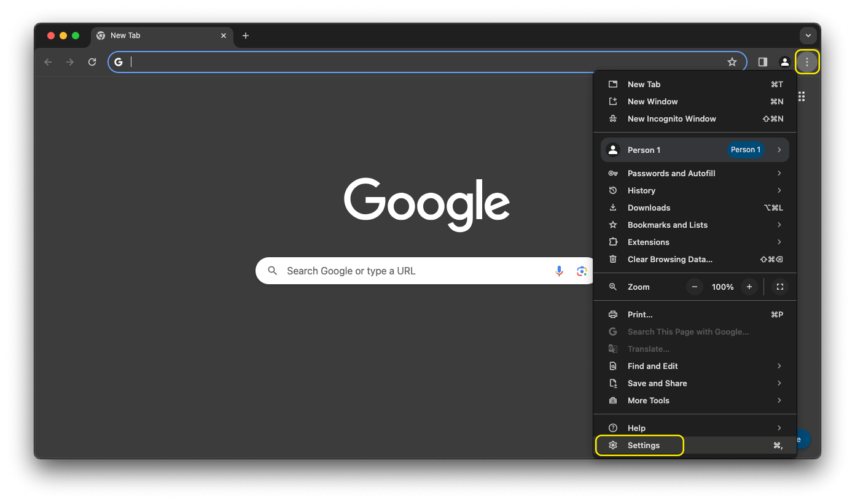Click the profile avatar in the toolbar
The width and height of the screenshot is (855, 504).
tap(785, 61)
